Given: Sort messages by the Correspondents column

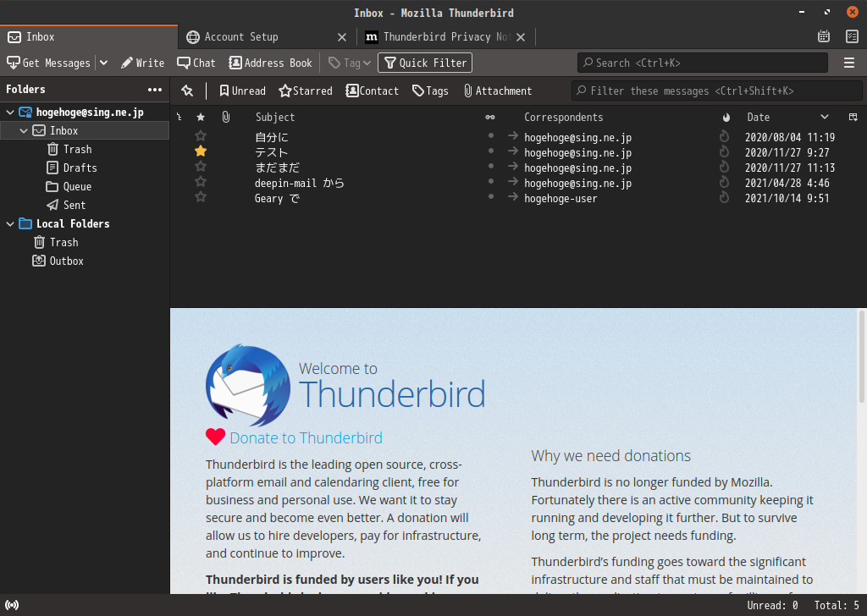Looking at the screenshot, I should (563, 117).
